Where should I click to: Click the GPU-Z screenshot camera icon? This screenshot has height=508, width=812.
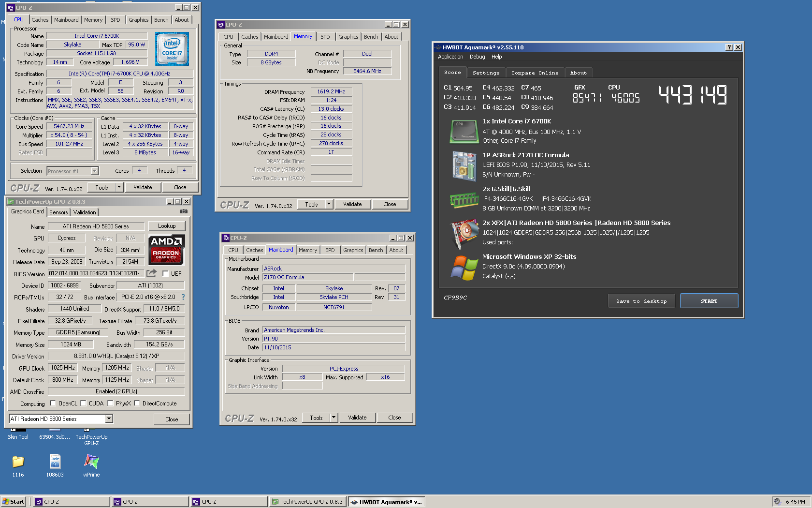click(x=184, y=211)
